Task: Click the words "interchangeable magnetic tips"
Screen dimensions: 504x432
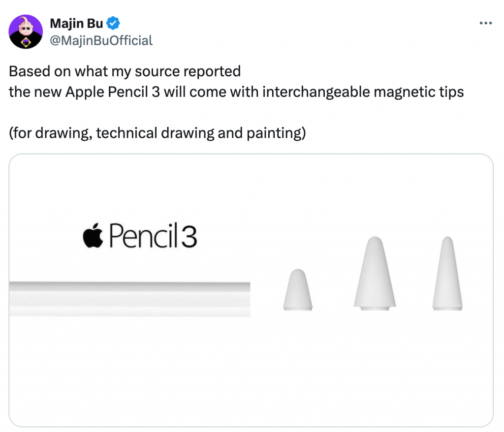Action: coord(363,92)
